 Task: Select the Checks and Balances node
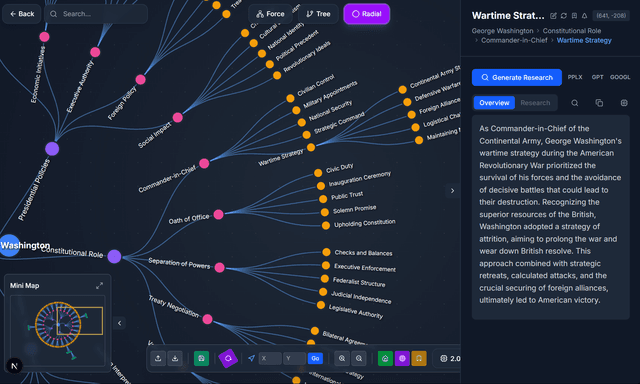pos(326,252)
